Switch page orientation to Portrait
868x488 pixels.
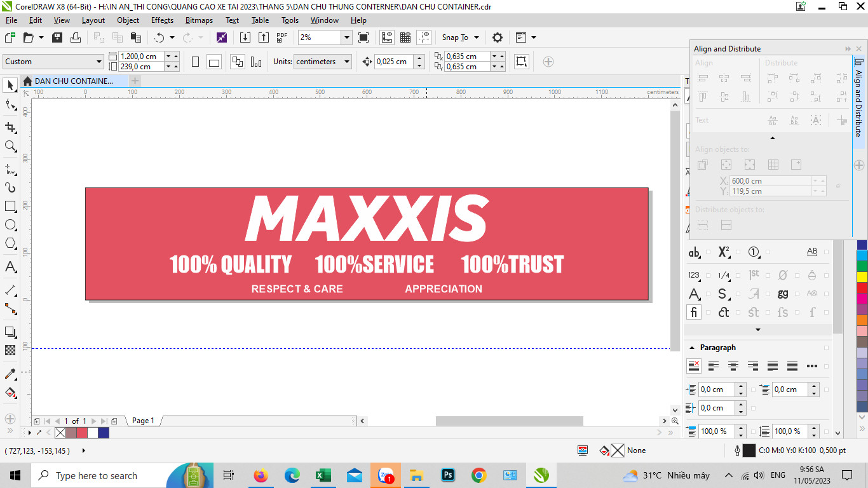[x=196, y=62]
